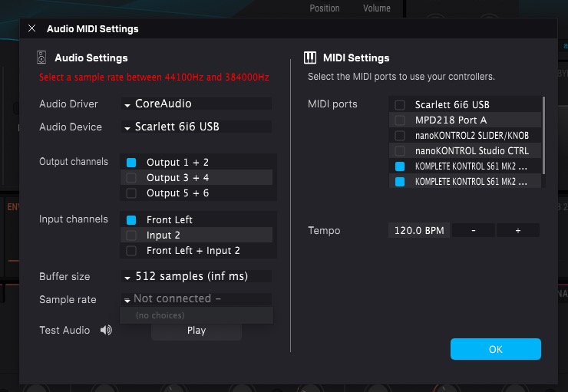This screenshot has height=392, width=568.
Task: Enable Scarlett 6i6 USB MIDI port
Action: [400, 105]
